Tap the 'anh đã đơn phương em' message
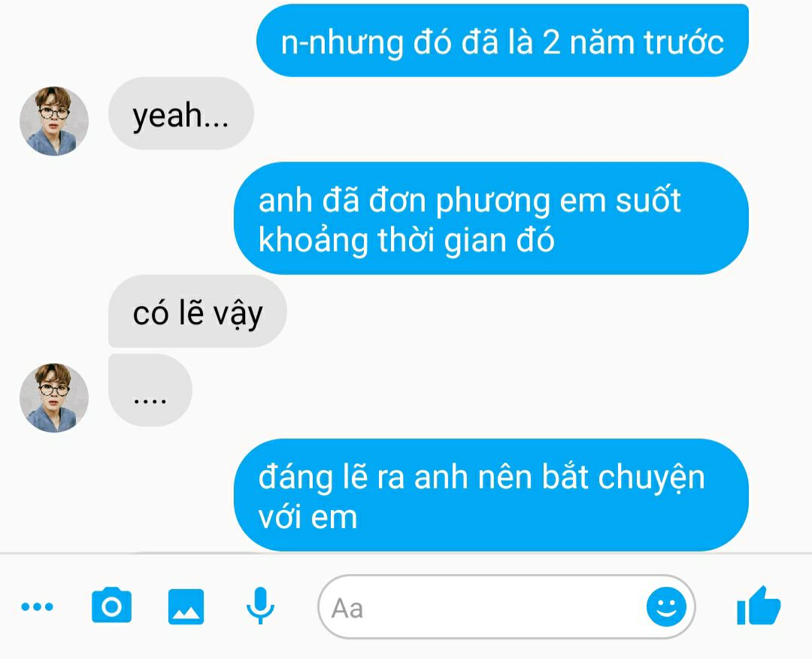Screen dimensions: 812x659 pos(491,218)
